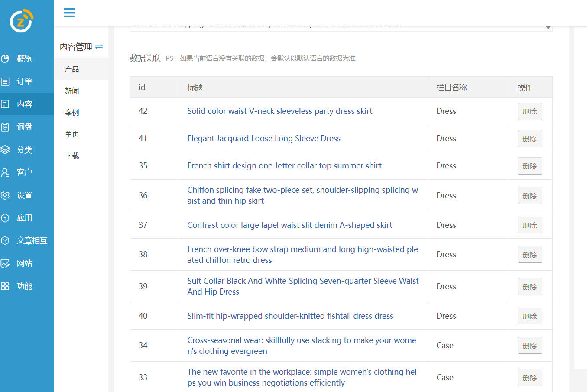
Task: Delete row 36 with 删除 button
Action: pyautogui.click(x=530, y=196)
